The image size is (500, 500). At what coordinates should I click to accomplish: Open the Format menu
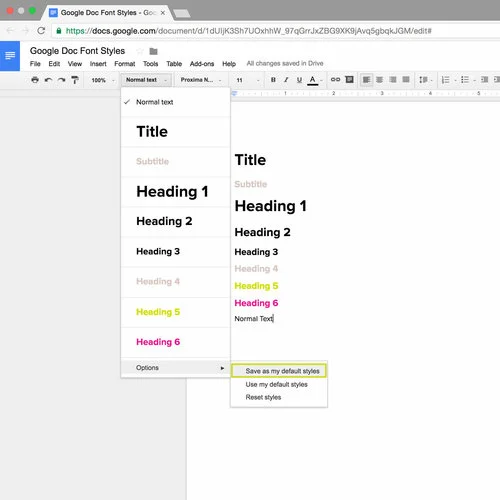tap(125, 64)
